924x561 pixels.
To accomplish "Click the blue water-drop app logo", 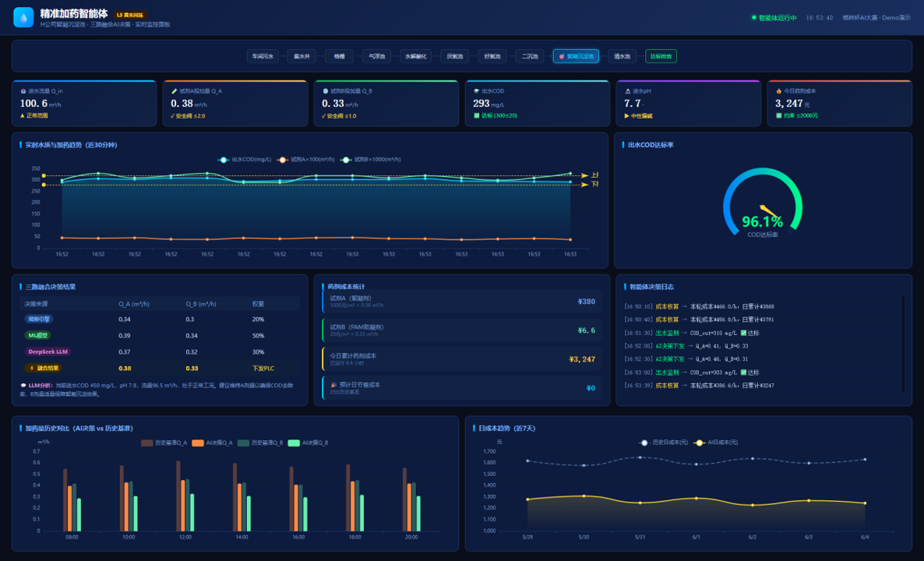I will pyautogui.click(x=23, y=17).
